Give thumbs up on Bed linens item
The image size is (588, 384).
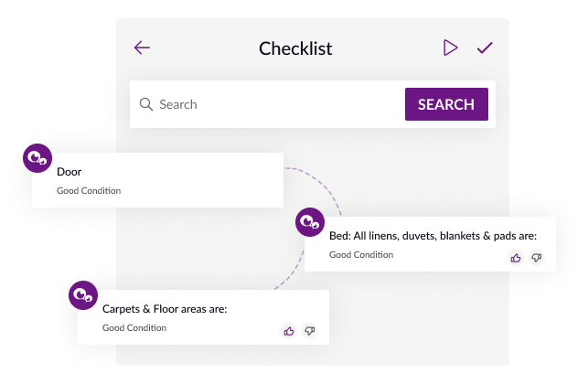(516, 258)
